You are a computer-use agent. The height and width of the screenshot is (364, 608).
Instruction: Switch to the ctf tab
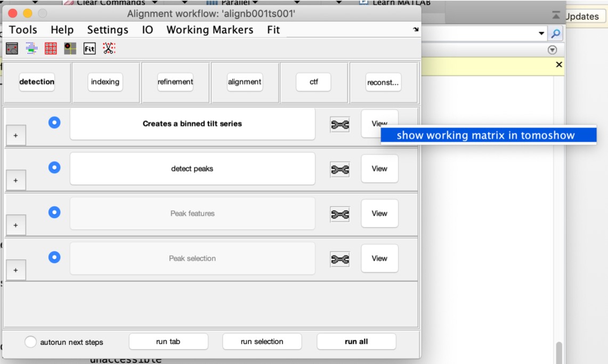coord(313,82)
